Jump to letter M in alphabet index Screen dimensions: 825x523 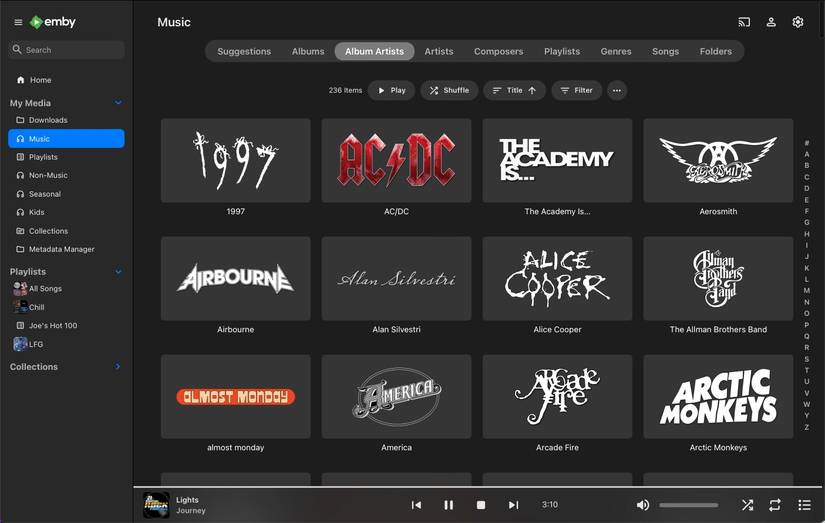pos(807,290)
